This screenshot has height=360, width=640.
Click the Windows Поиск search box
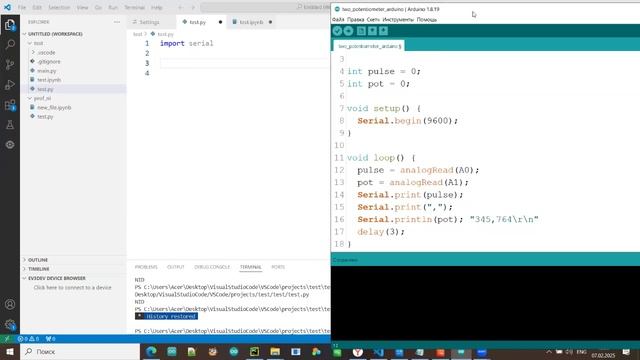80,351
